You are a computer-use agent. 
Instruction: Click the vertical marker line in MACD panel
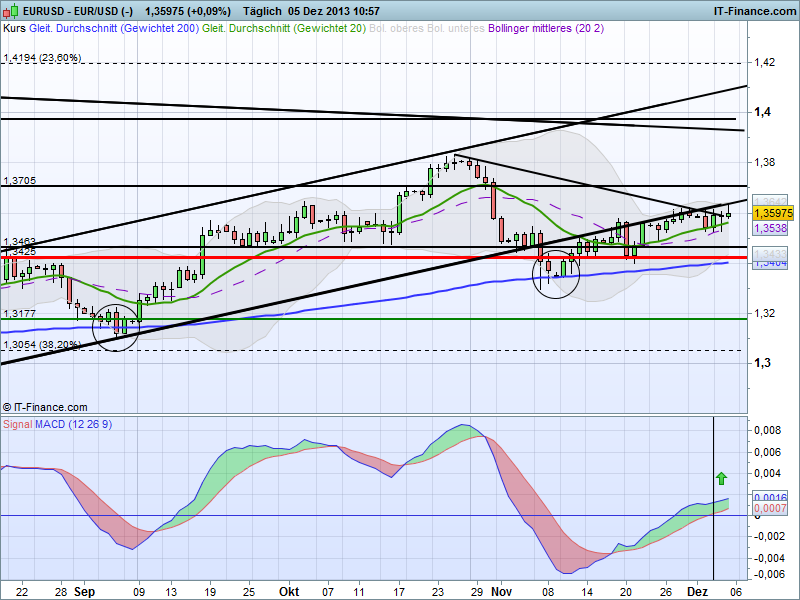point(713,498)
